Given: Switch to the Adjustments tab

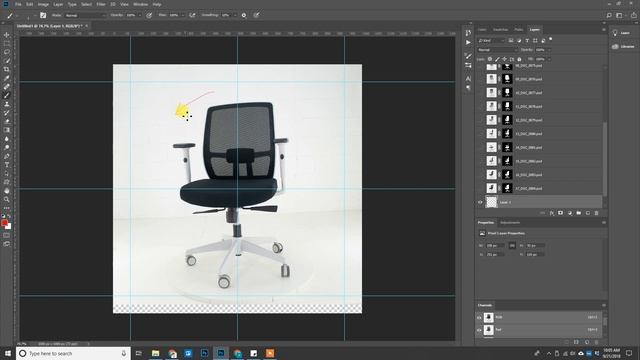Looking at the screenshot, I should pyautogui.click(x=510, y=222).
